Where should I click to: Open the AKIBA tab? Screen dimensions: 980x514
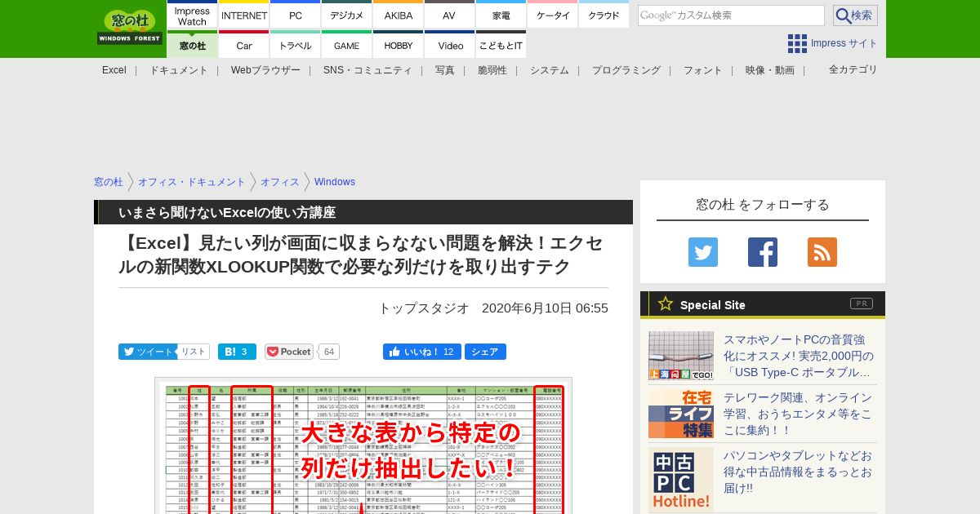pos(399,15)
